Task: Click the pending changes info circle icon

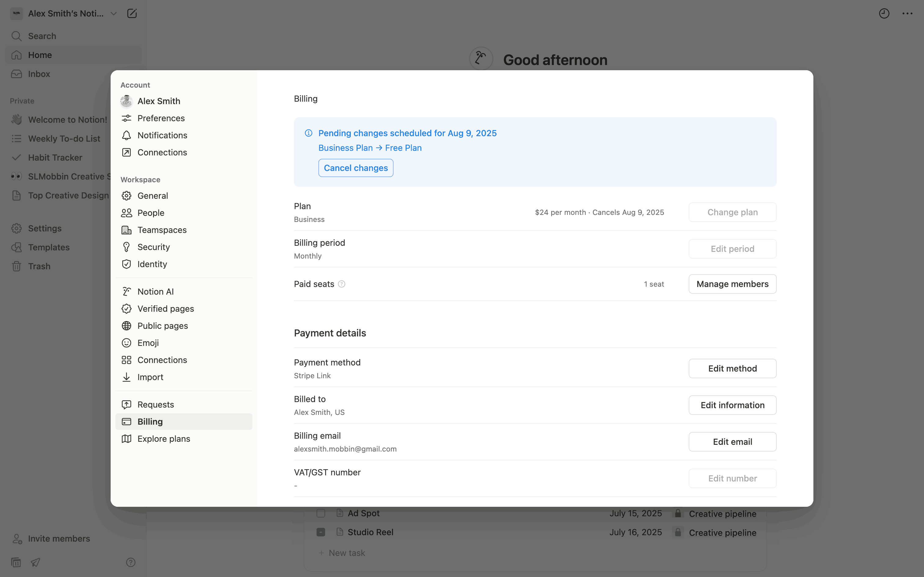Action: tap(309, 133)
